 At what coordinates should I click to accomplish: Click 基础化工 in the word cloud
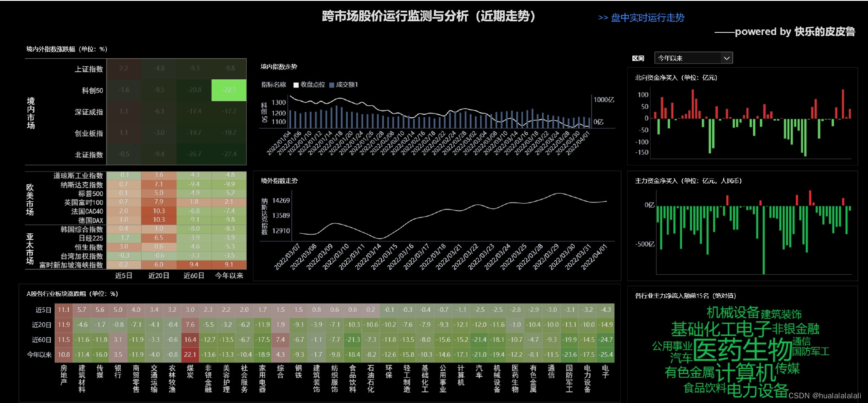click(703, 329)
